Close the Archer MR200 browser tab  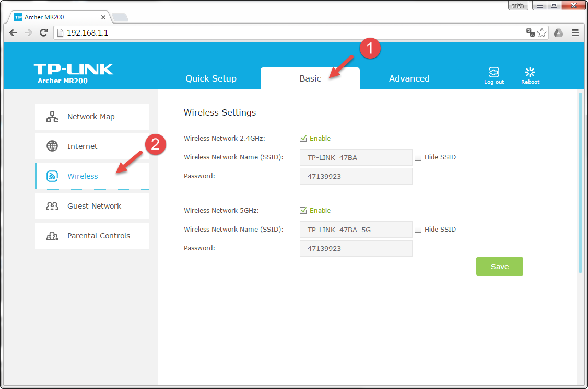[103, 17]
